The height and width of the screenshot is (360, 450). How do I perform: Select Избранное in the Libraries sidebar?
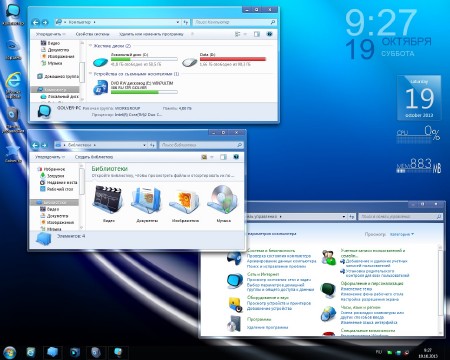(x=51, y=169)
